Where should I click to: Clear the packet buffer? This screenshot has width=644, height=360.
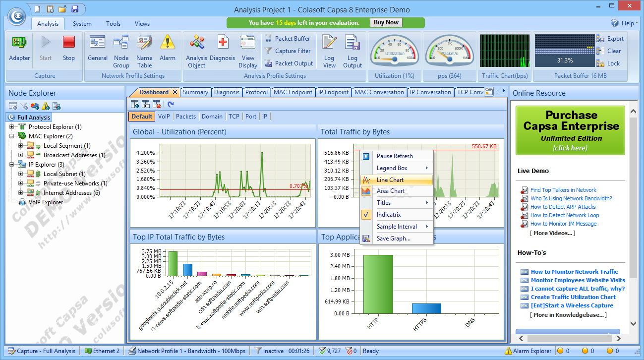pyautogui.click(x=609, y=51)
